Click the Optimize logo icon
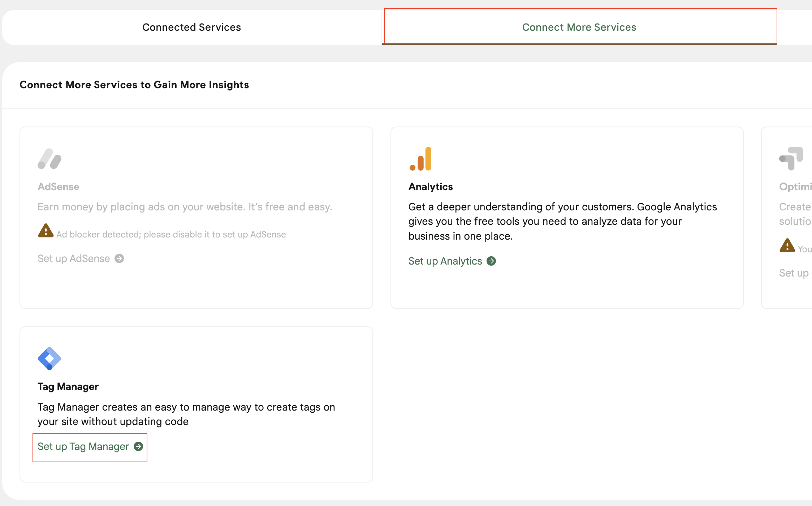Screen dimensions: 812x506 791,158
